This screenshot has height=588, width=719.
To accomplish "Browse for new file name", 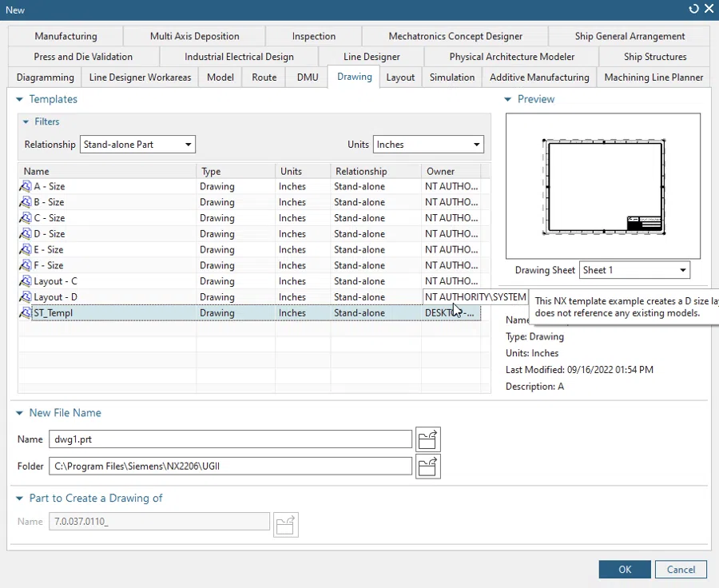I will (428, 439).
